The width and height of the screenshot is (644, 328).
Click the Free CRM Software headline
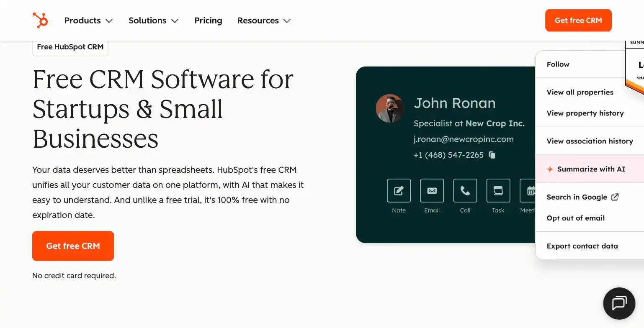click(x=163, y=109)
